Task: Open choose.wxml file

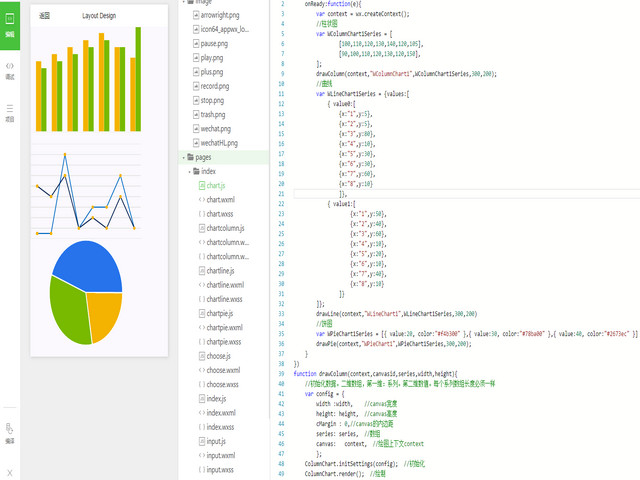Action: [220, 371]
